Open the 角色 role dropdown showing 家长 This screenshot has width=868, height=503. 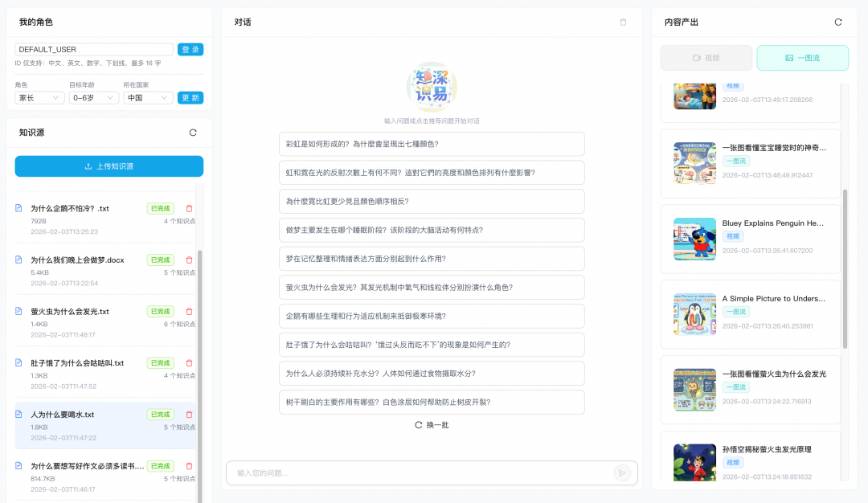[38, 96]
